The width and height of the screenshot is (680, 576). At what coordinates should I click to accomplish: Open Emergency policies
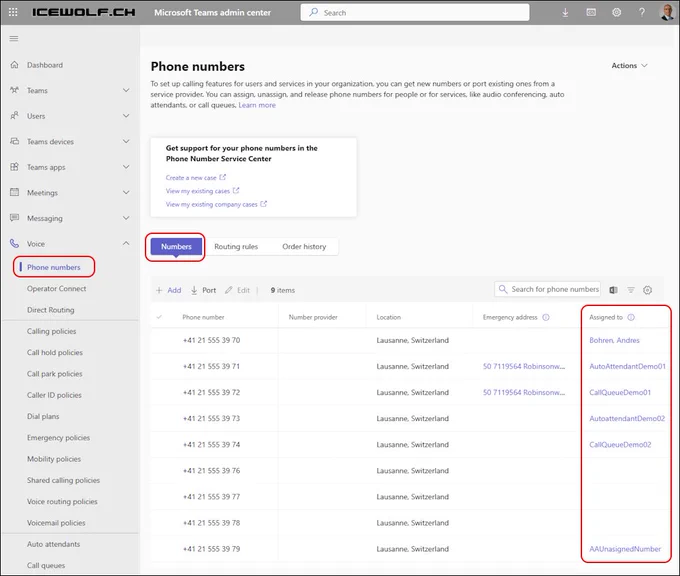(58, 437)
